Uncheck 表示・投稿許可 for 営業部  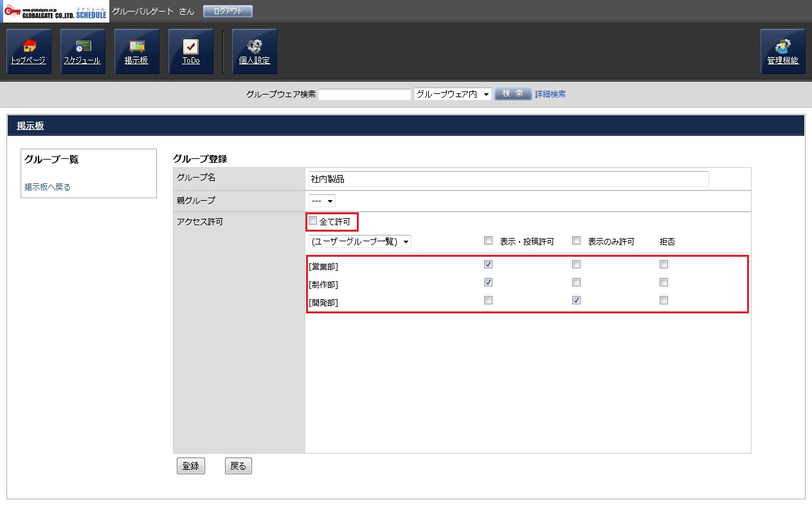(x=488, y=264)
